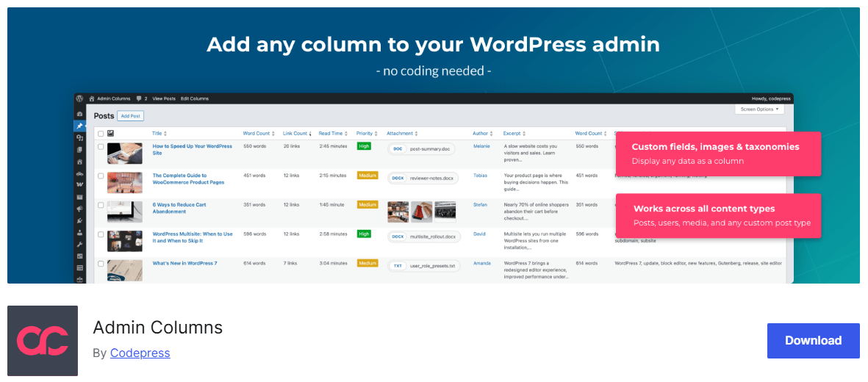Sort by the Priority column header
The width and height of the screenshot is (868, 382).
(x=367, y=134)
